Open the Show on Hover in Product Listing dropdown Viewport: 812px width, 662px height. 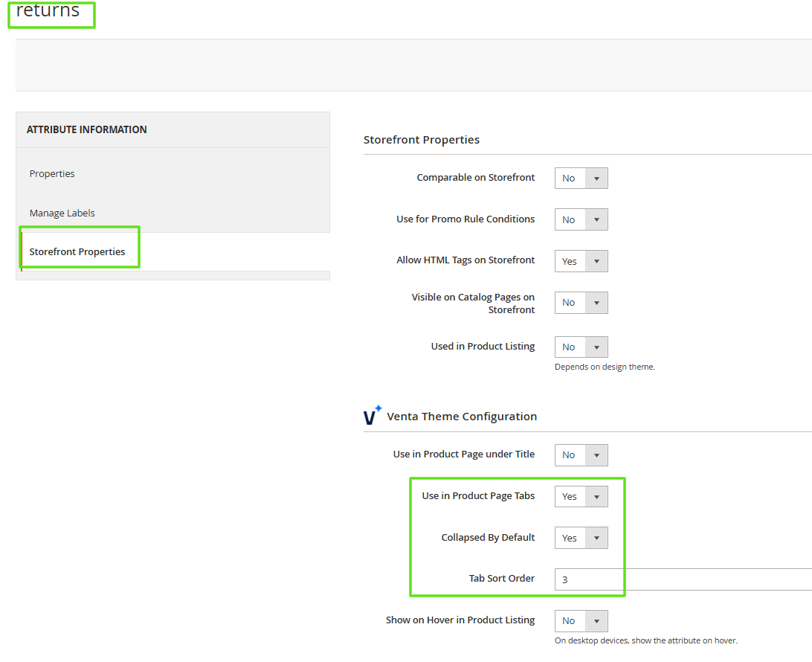581,621
